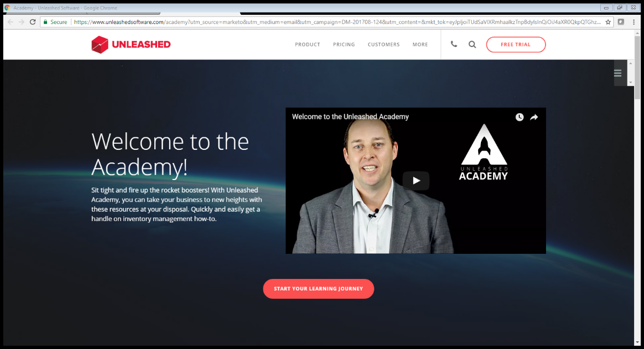Open site search with the magnifier icon
The width and height of the screenshot is (644, 349).
coord(472,44)
